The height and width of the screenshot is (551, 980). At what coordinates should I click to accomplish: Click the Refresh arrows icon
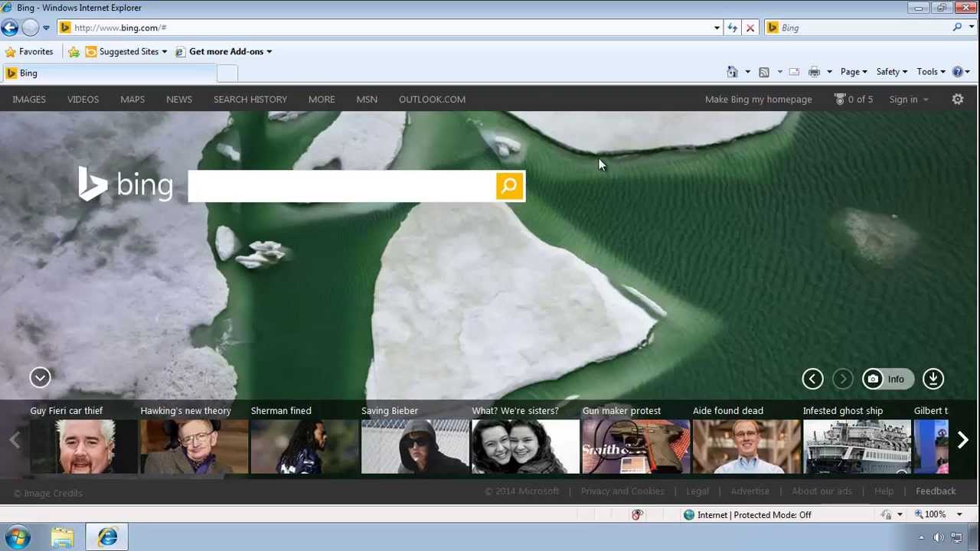pyautogui.click(x=733, y=28)
